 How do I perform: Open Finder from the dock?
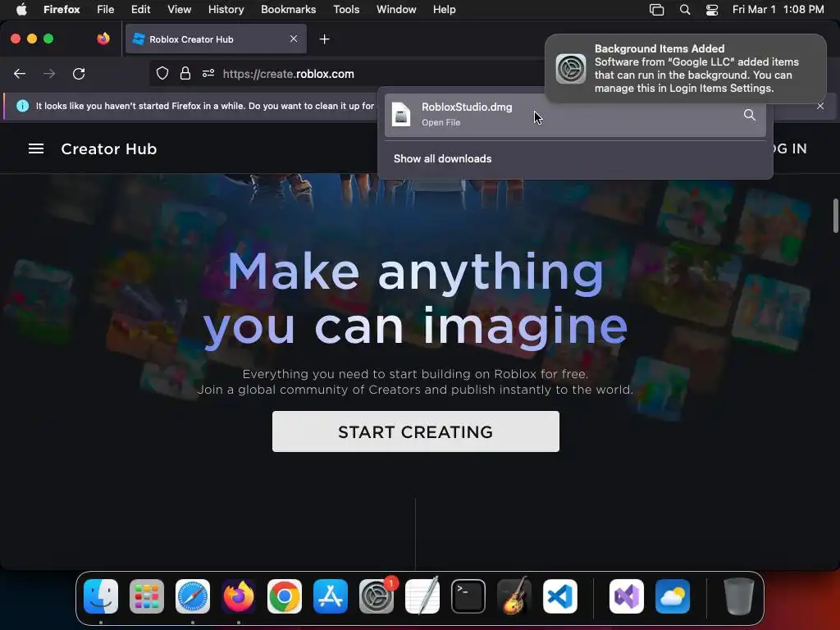pyautogui.click(x=101, y=596)
